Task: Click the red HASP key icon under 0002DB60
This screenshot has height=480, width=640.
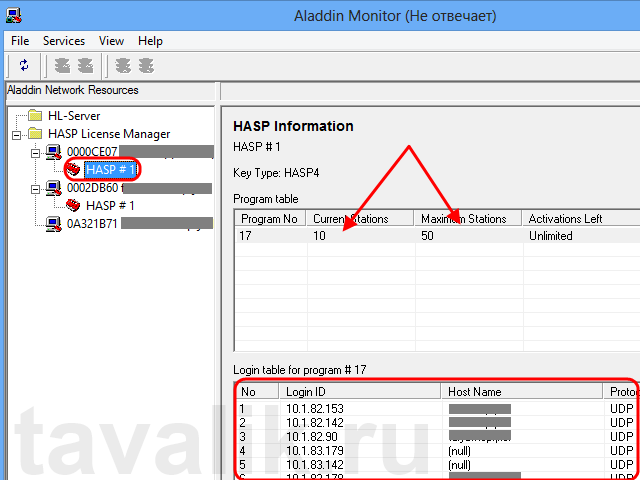Action: pos(73,206)
